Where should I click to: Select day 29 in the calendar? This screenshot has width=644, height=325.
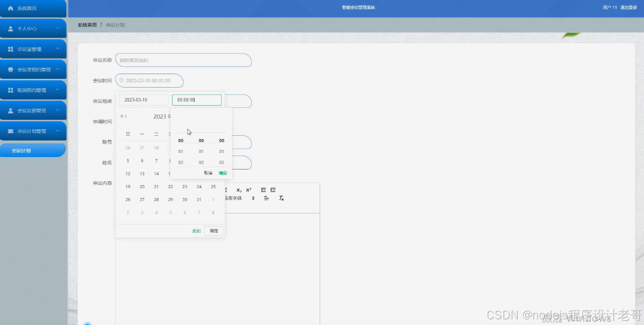170,200
